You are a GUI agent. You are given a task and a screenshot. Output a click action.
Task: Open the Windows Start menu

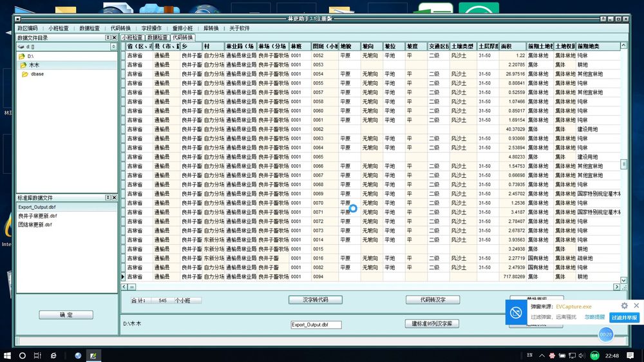click(7, 356)
